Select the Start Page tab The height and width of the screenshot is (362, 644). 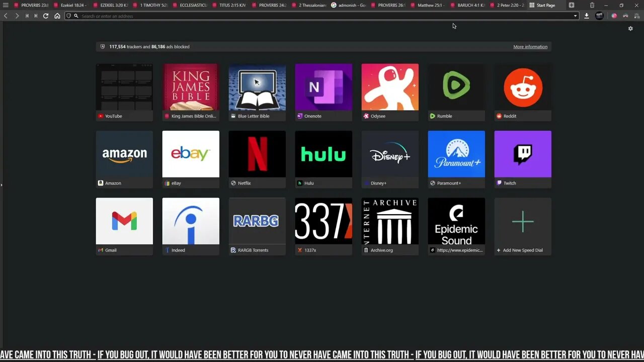546,5
